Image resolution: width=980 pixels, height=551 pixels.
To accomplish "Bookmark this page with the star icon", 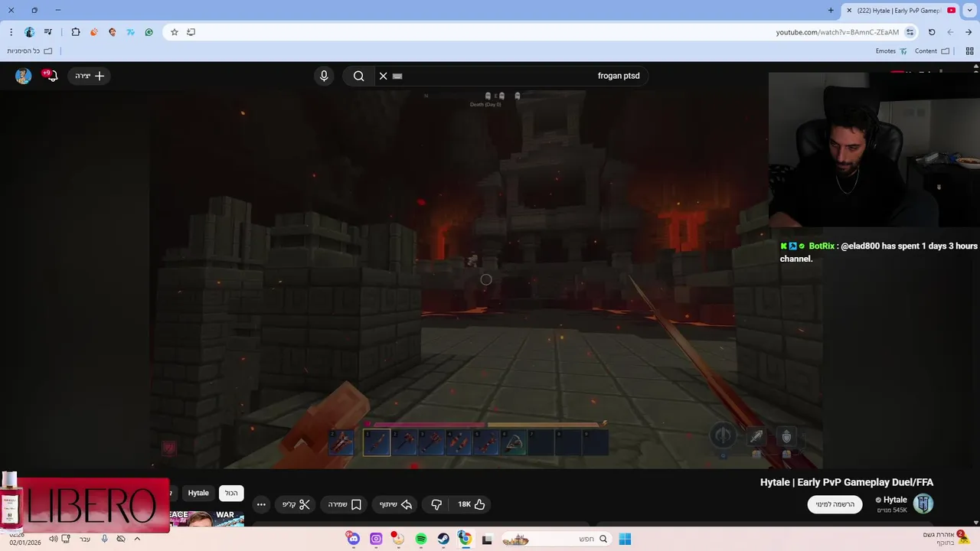I will [x=175, y=32].
